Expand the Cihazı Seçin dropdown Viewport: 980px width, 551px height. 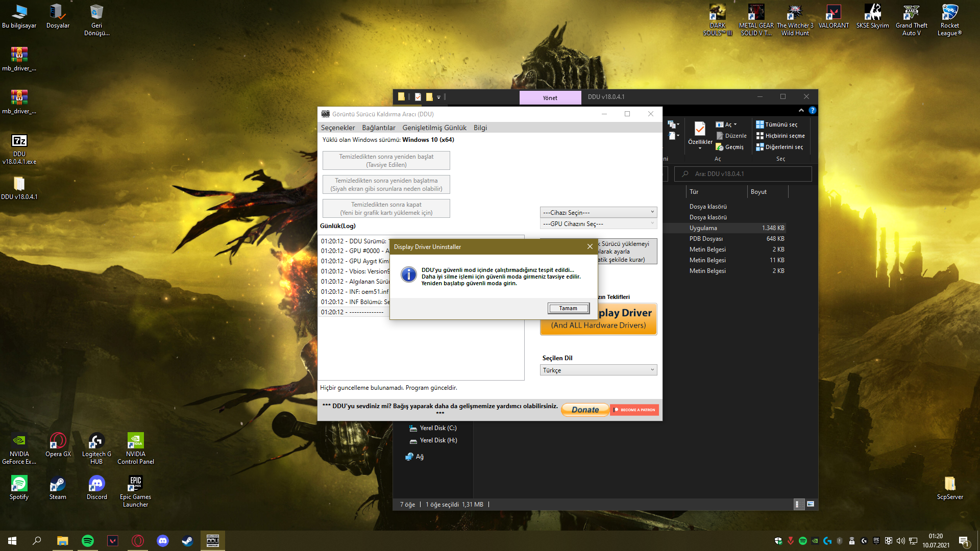[598, 212]
